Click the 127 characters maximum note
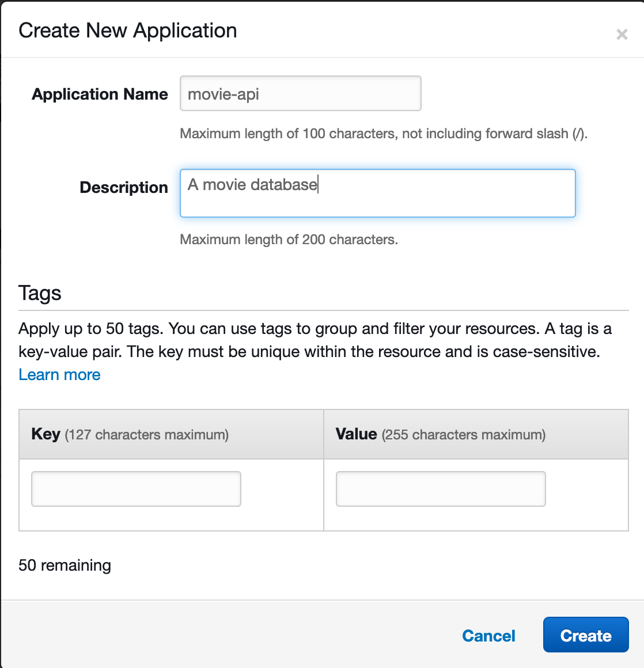The height and width of the screenshot is (668, 644). coord(146,435)
